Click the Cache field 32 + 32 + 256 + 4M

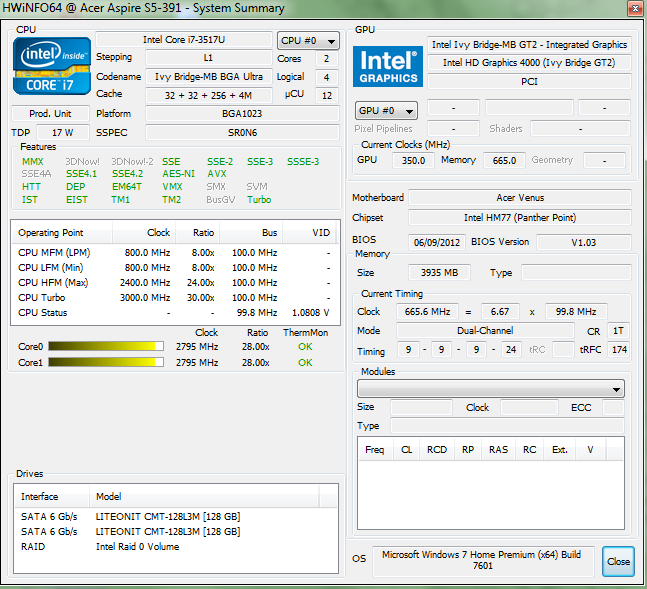[x=208, y=95]
